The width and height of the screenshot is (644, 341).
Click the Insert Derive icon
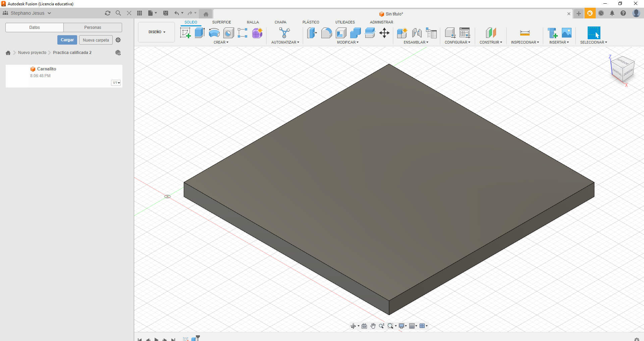(552, 33)
